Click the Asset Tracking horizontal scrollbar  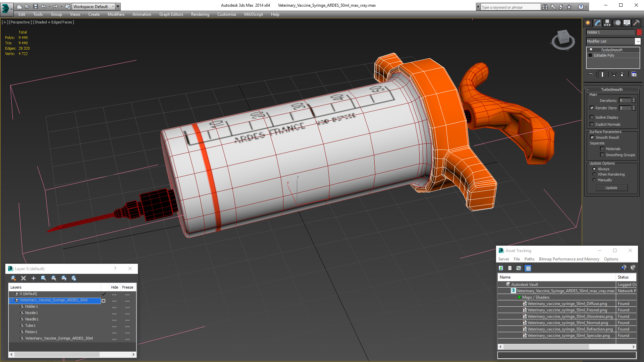pos(567,347)
